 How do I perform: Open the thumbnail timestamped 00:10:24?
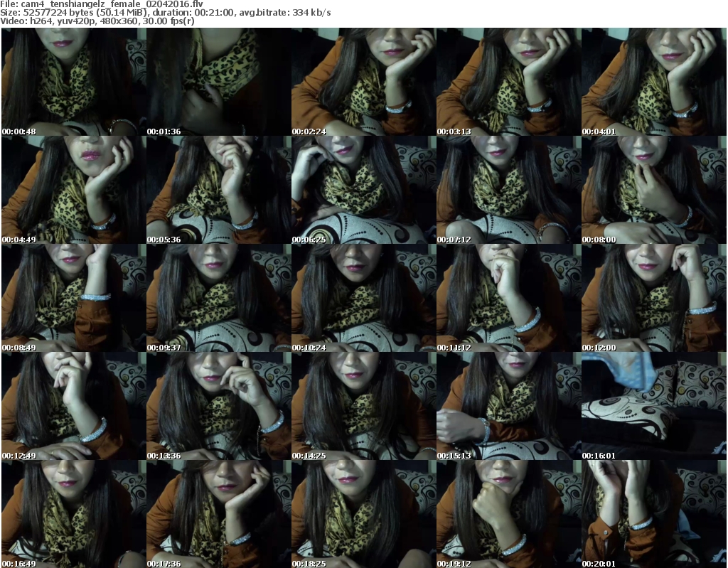364,298
